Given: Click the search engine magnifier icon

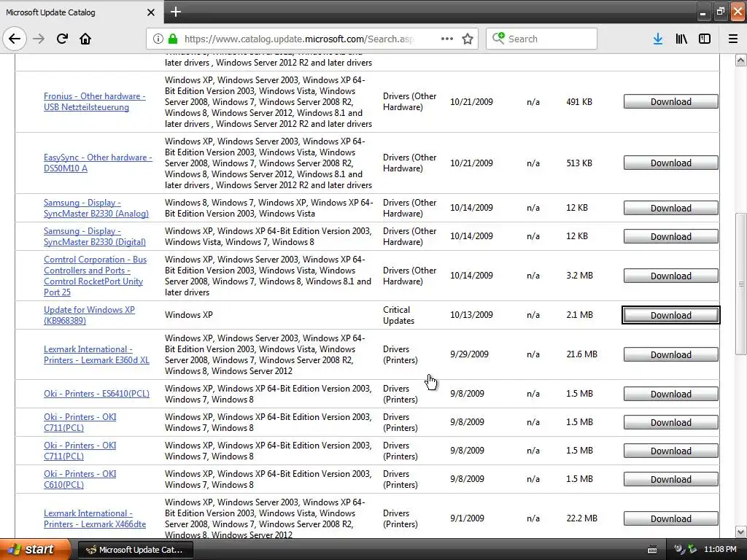Looking at the screenshot, I should pyautogui.click(x=498, y=38).
